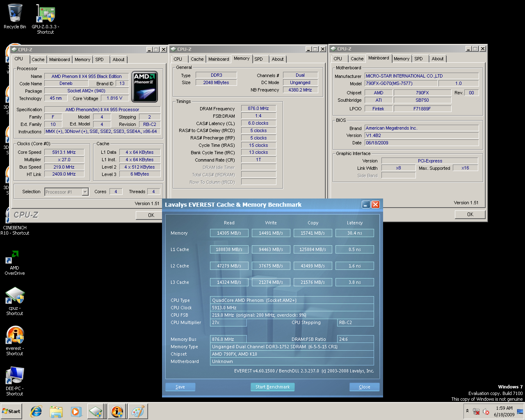Screen dimensions: 525x420
Task: Click Save in EVEREST benchmark window
Action: click(180, 387)
